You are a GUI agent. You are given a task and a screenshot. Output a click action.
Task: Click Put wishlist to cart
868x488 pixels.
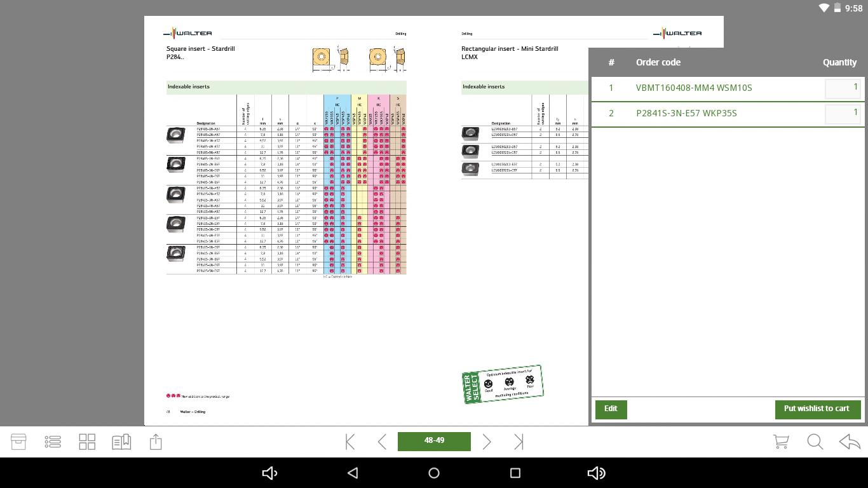818,409
